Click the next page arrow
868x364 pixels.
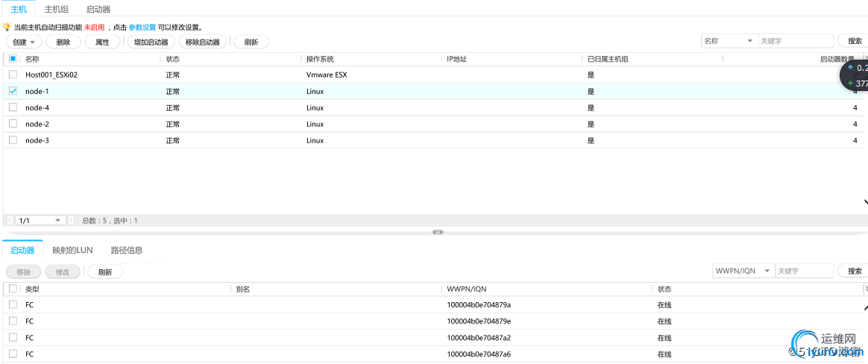[71, 221]
